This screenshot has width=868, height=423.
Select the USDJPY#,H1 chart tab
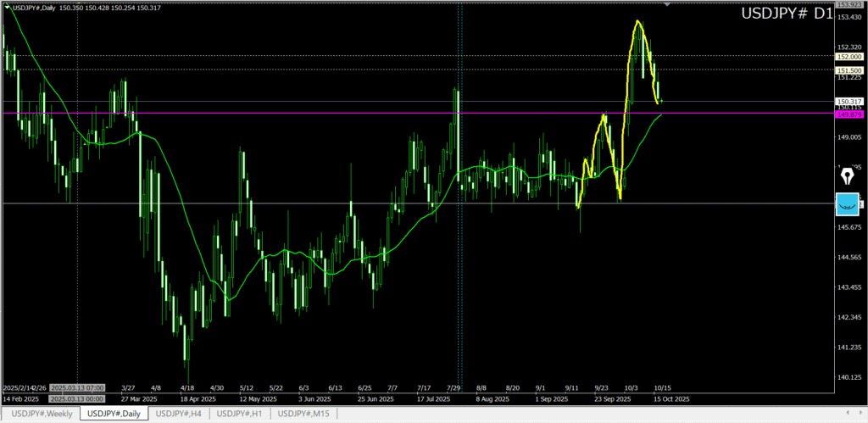point(240,413)
